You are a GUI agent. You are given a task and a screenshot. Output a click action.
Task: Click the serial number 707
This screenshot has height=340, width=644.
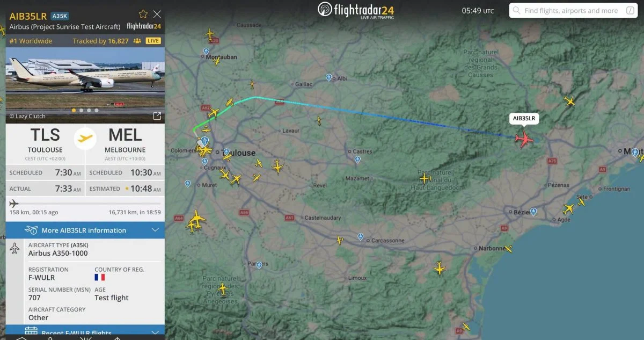pos(34,298)
